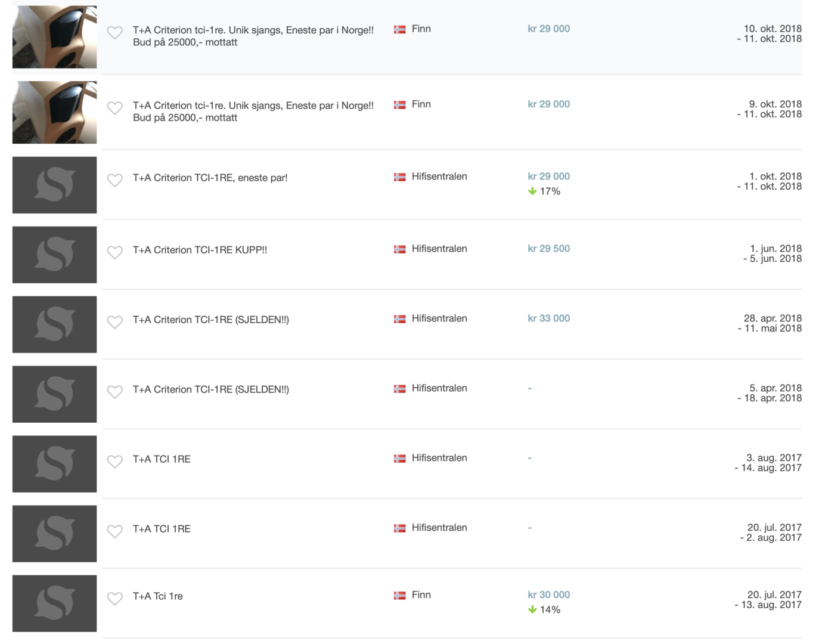Click Norwegian flag on 5. apr. 2018 row
Viewport: 816px width, 644px height.
coord(400,389)
